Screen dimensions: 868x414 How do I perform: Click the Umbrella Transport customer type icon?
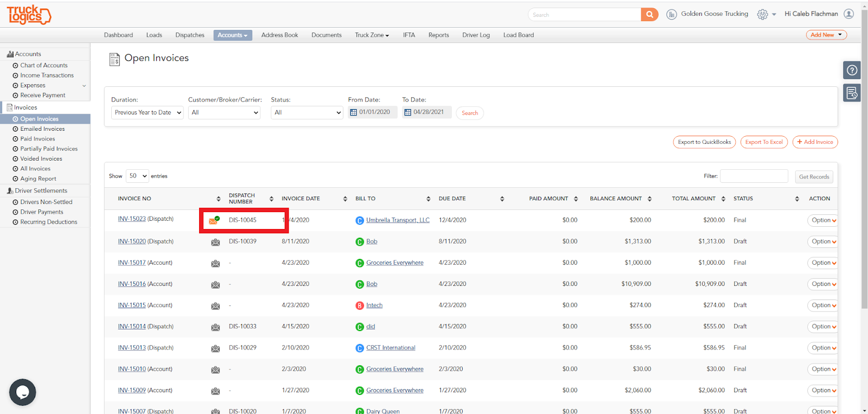(360, 220)
